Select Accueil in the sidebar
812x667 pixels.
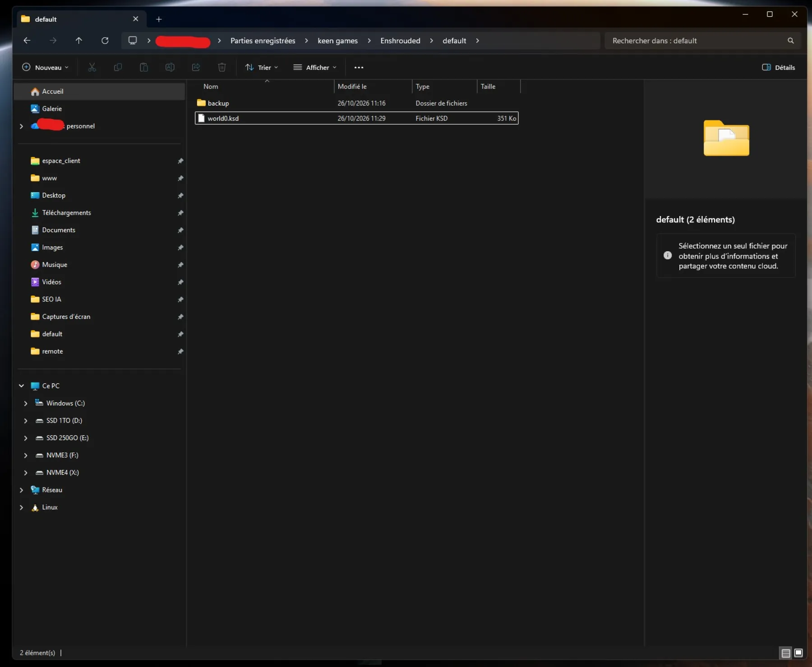coord(100,92)
